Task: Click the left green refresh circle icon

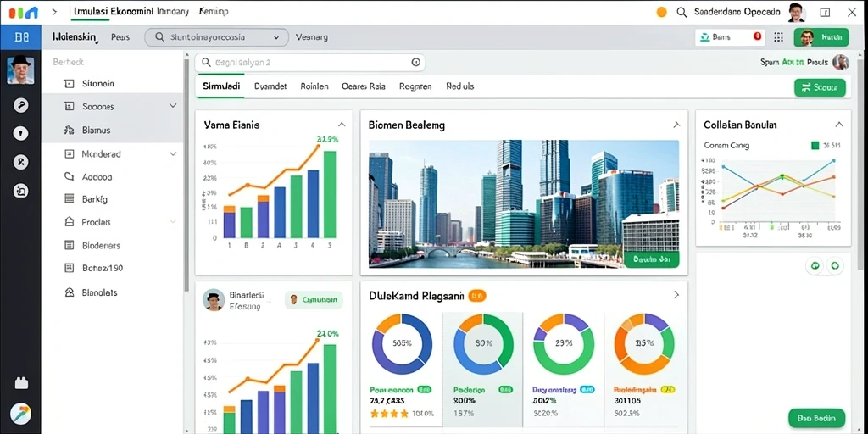Action: coord(815,265)
